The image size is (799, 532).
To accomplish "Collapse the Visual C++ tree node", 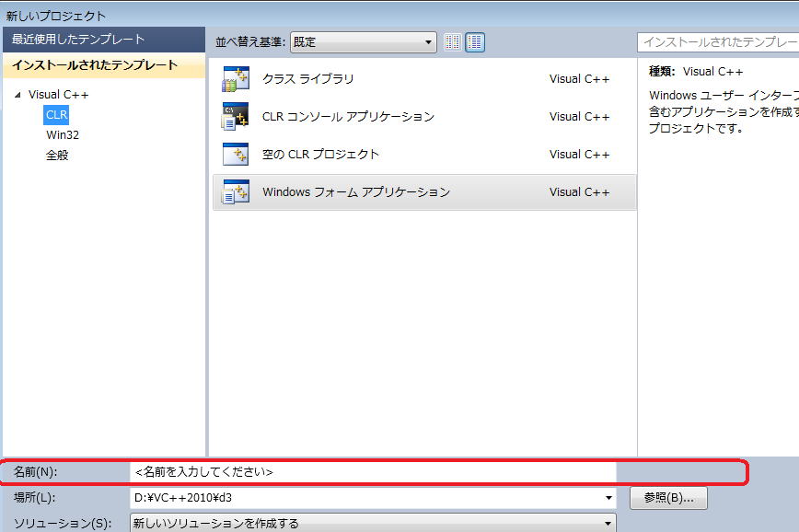I will pos(17,95).
